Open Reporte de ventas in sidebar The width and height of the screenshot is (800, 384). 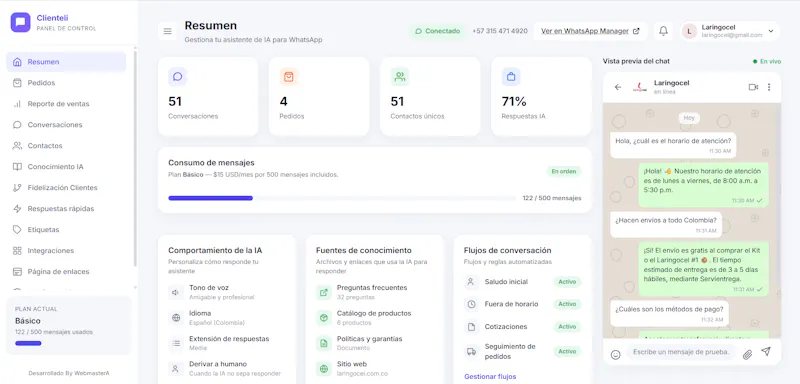[66, 104]
